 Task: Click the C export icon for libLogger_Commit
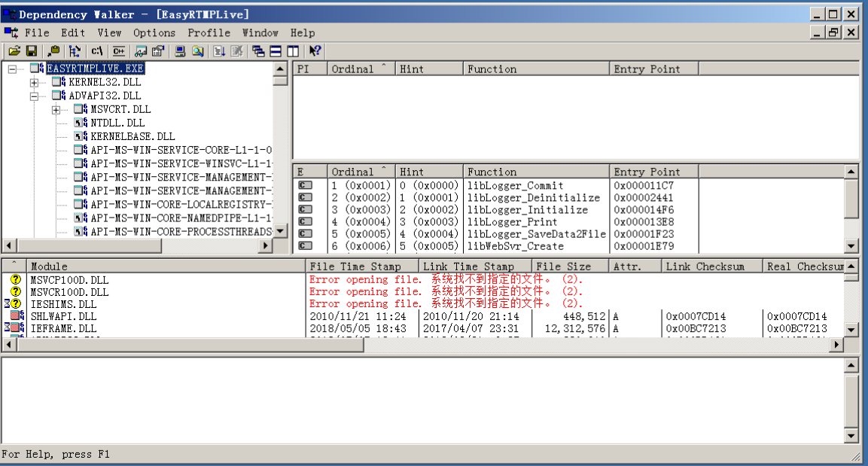point(305,185)
